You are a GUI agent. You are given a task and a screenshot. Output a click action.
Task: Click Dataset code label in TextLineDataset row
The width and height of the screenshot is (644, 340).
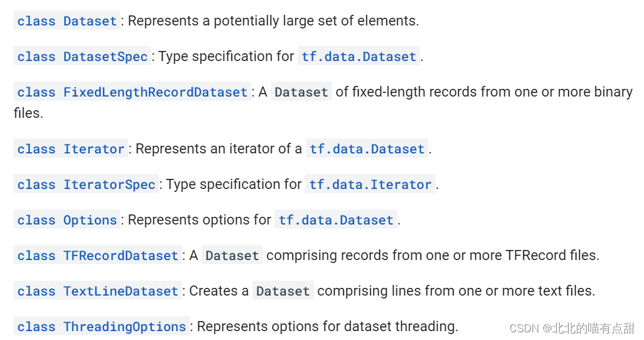pos(283,291)
